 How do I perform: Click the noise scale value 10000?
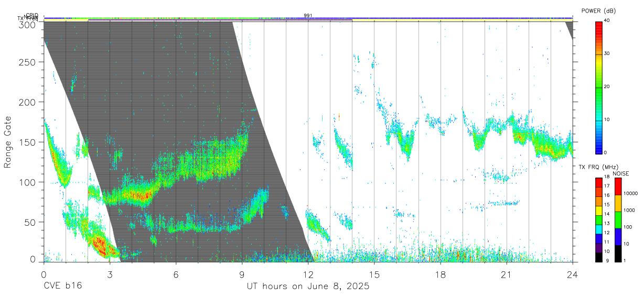pos(631,194)
